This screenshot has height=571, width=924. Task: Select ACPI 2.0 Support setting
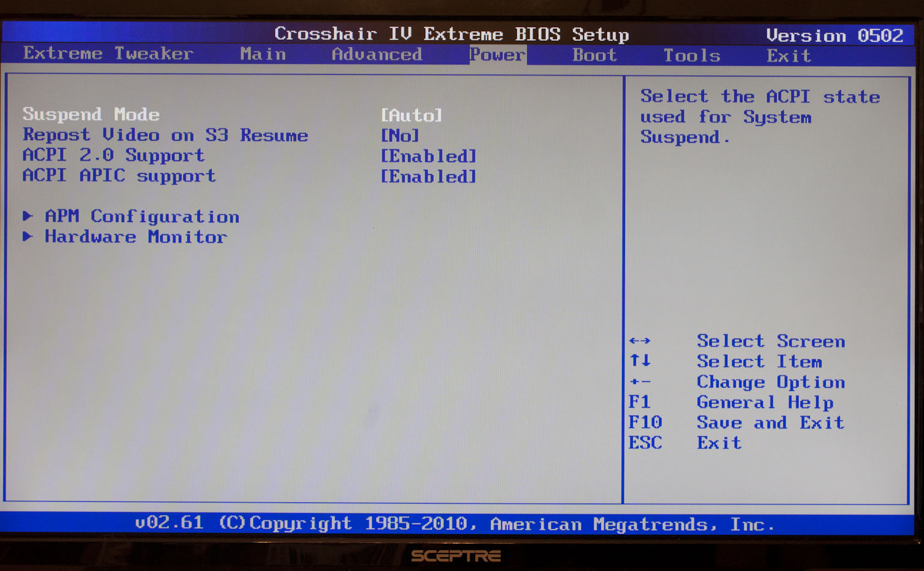[114, 155]
